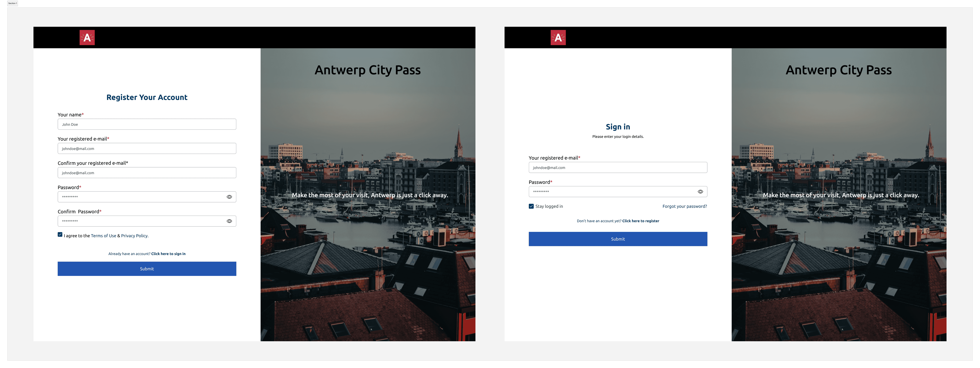Image resolution: width=980 pixels, height=368 pixels.
Task: Focus the sign-in e-mail input field
Action: click(618, 167)
